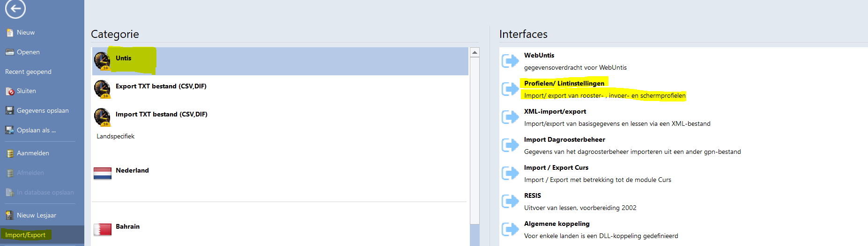Open Import / Export Curs interface
This screenshot has width=868, height=246.
(556, 168)
